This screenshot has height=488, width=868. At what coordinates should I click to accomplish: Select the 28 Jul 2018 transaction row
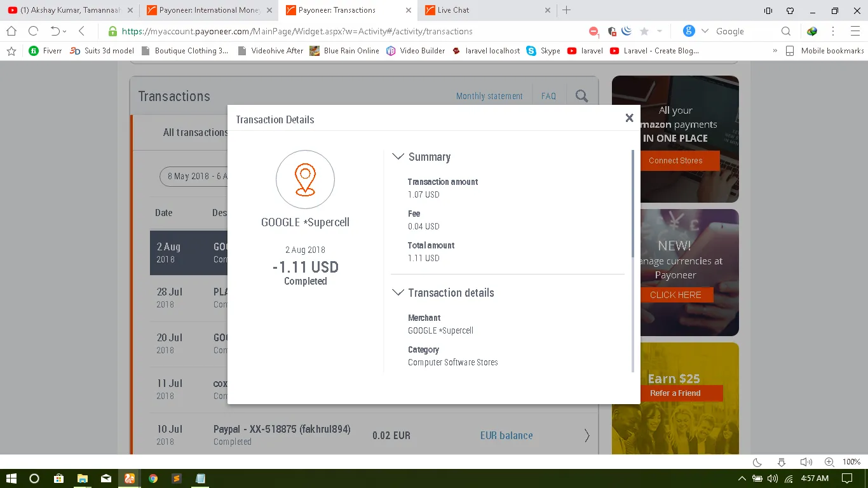click(189, 298)
